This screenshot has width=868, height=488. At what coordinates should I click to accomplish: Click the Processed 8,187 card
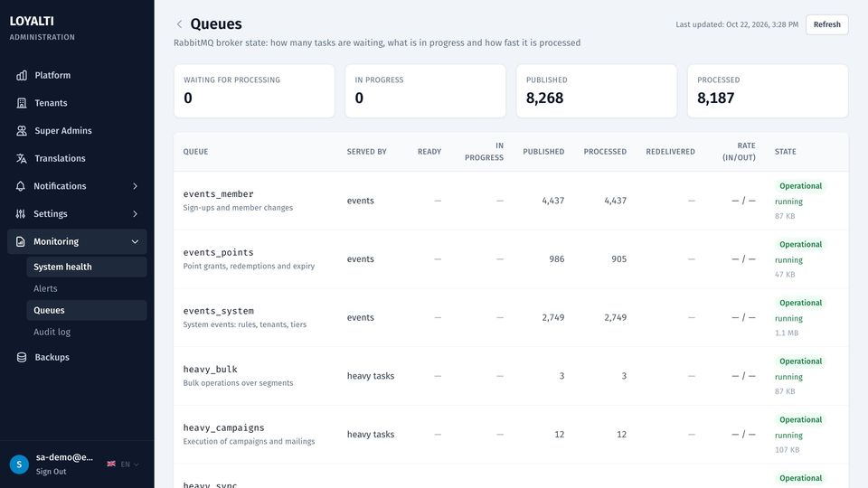(768, 90)
